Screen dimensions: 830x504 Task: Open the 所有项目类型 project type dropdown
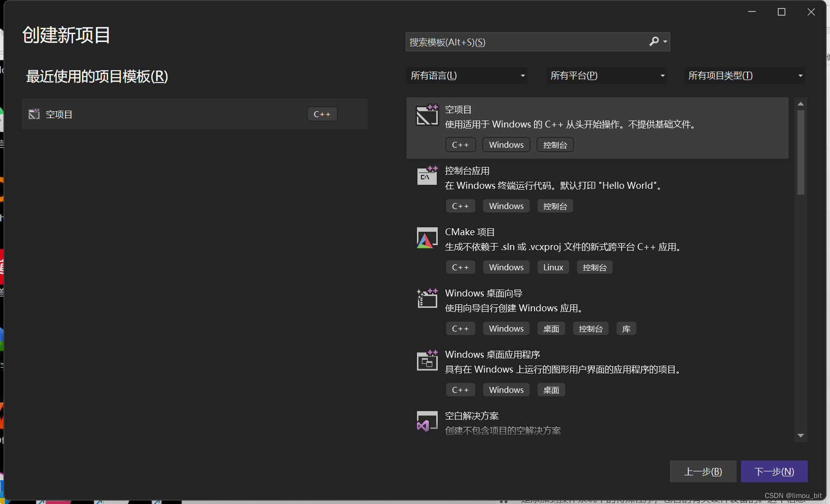[x=744, y=75]
